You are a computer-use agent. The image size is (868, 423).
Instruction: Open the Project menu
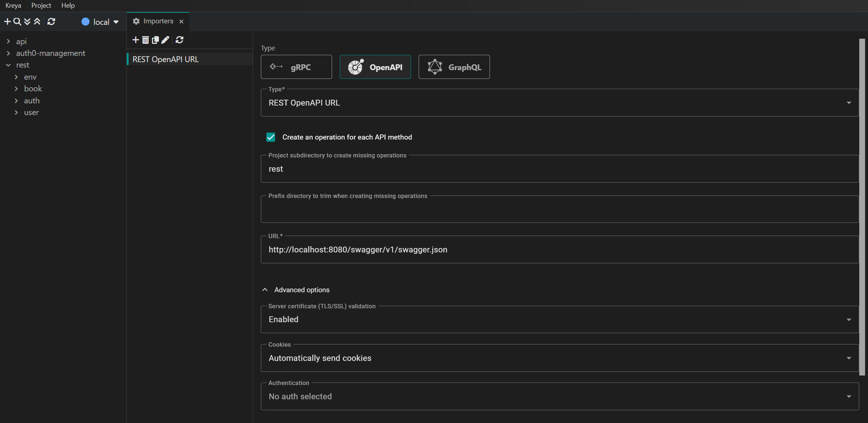click(x=41, y=5)
